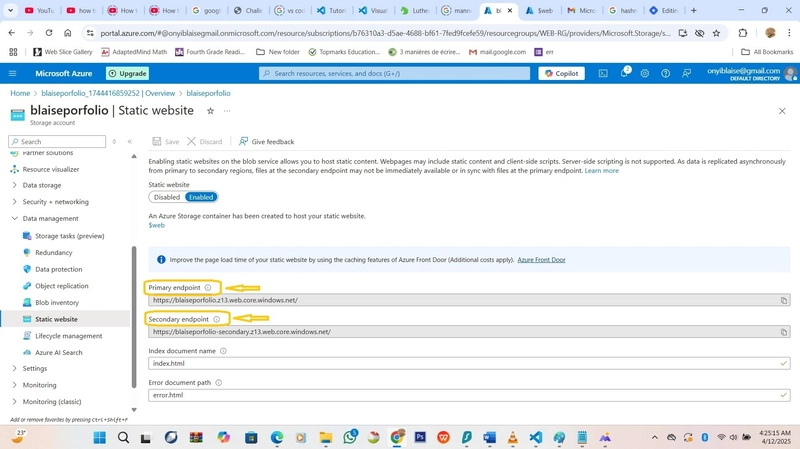Image resolution: width=800 pixels, height=449 pixels.
Task: Set Static website to Disabled
Action: pos(167,197)
